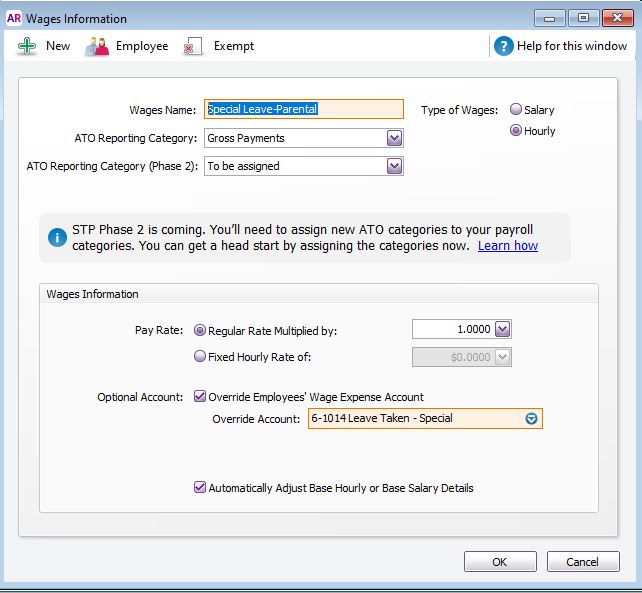Image resolution: width=642 pixels, height=593 pixels.
Task: Open the blue Help question mark icon
Action: tap(504, 46)
